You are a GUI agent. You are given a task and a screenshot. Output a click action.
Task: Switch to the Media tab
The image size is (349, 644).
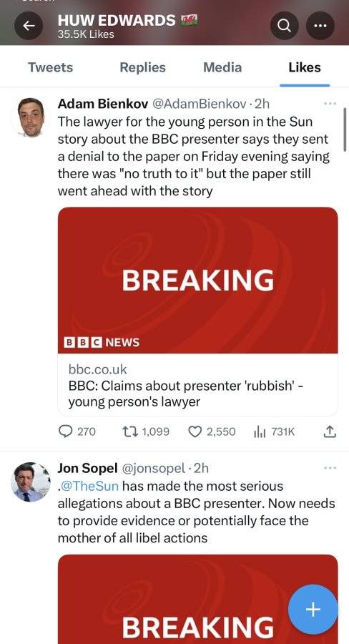[x=222, y=67]
